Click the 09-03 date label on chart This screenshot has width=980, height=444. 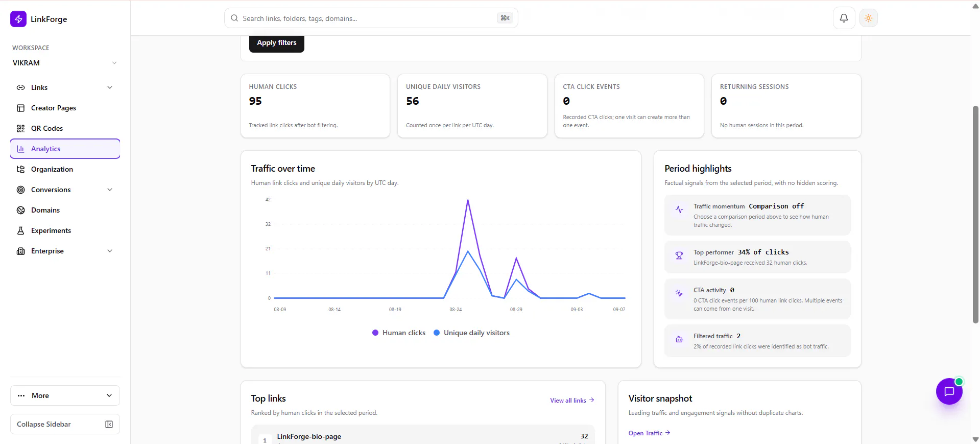pyautogui.click(x=577, y=310)
